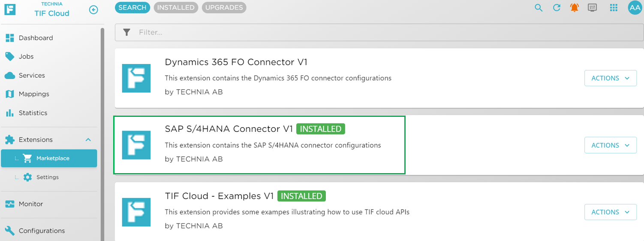Switch to the UPGRADES tab
This screenshot has width=644, height=241.
(x=224, y=7)
